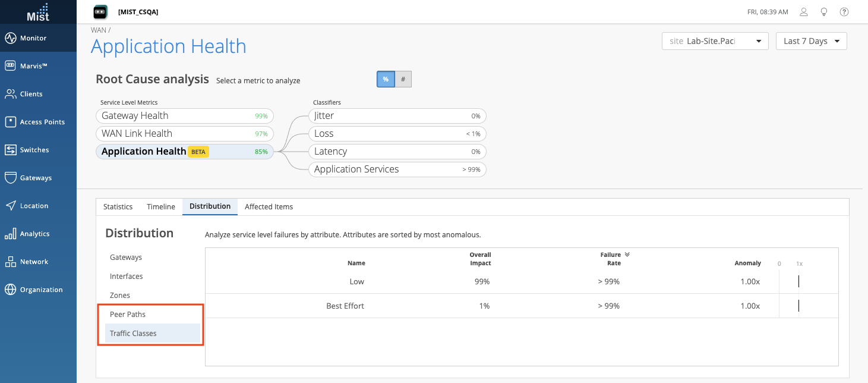Image resolution: width=868 pixels, height=383 pixels.
Task: Click the Analytics bar chart icon
Action: [10, 234]
